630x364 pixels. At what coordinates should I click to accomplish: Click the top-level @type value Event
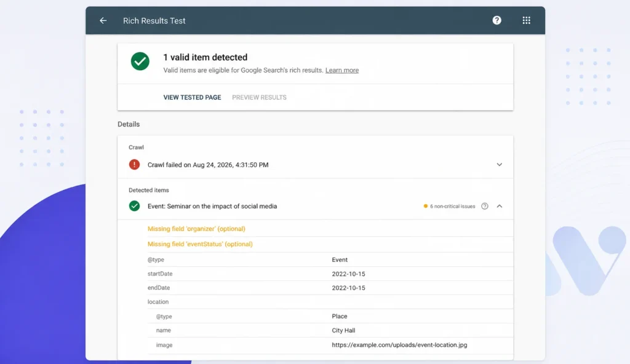pyautogui.click(x=340, y=259)
